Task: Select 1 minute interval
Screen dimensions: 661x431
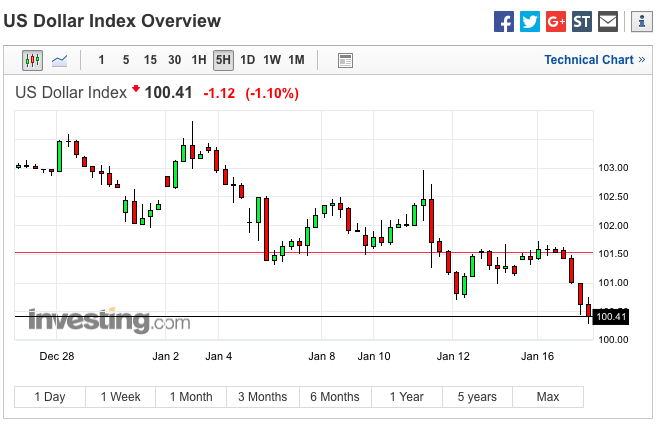Action: [101, 60]
